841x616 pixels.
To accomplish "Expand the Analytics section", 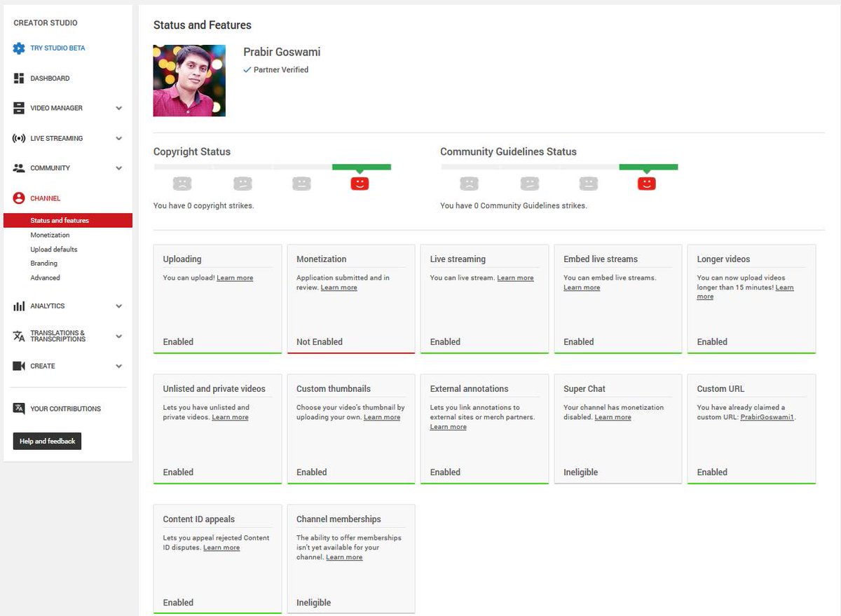I will tap(118, 306).
